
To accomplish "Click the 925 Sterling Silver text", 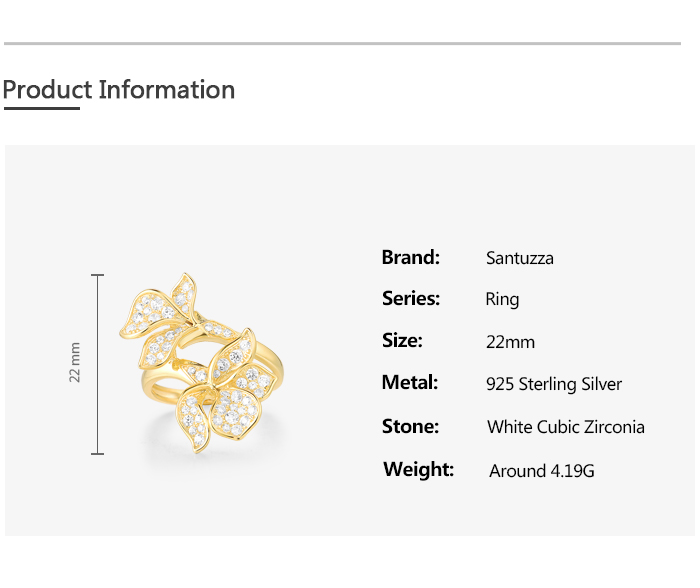I will coord(554,384).
